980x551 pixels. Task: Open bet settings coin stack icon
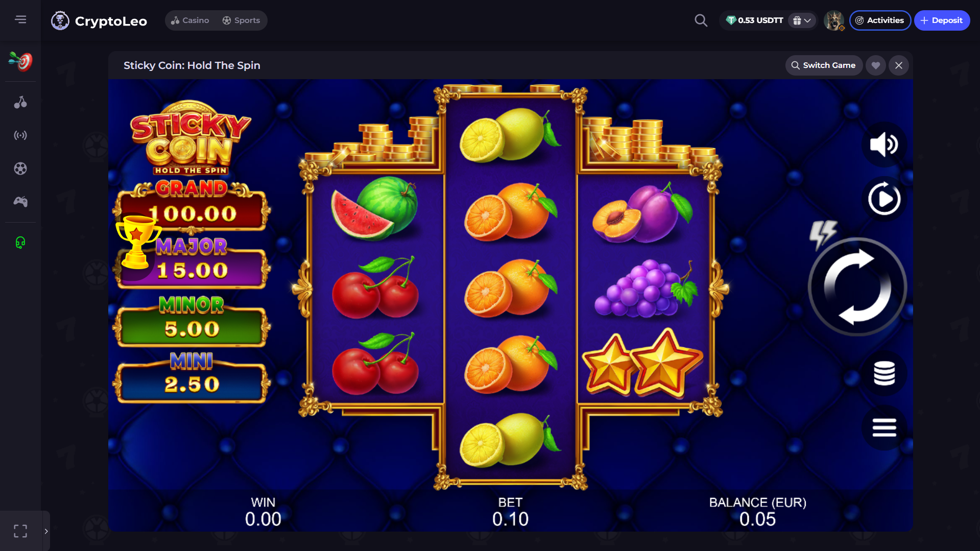coord(884,373)
